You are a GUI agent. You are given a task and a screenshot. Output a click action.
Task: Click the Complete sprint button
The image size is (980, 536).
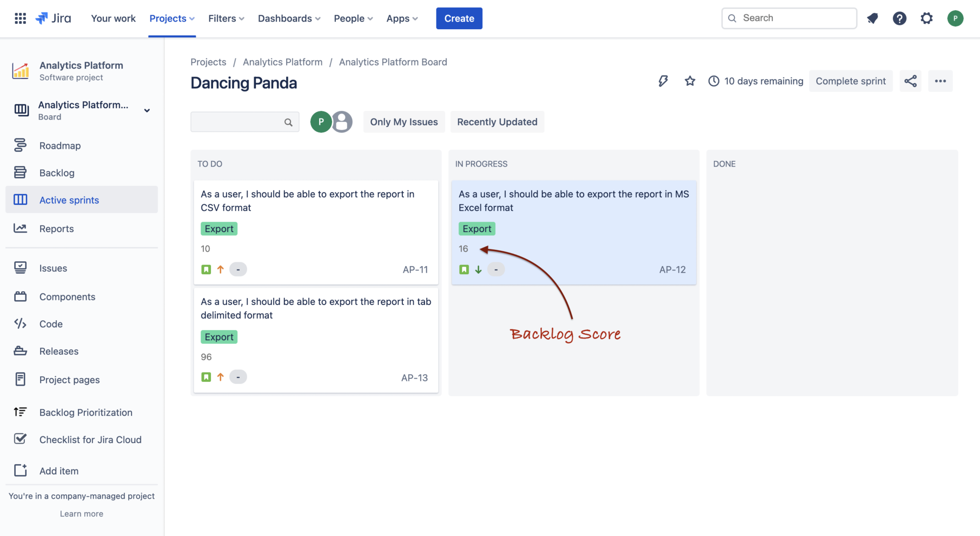[x=850, y=81]
